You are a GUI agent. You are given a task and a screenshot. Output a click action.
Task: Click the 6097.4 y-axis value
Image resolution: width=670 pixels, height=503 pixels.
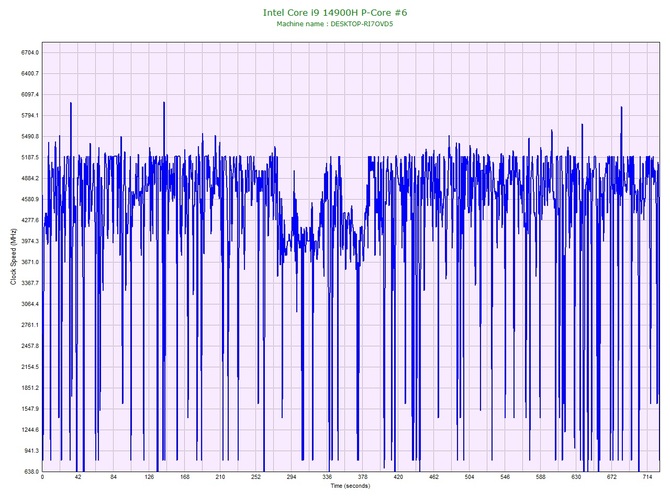30,94
